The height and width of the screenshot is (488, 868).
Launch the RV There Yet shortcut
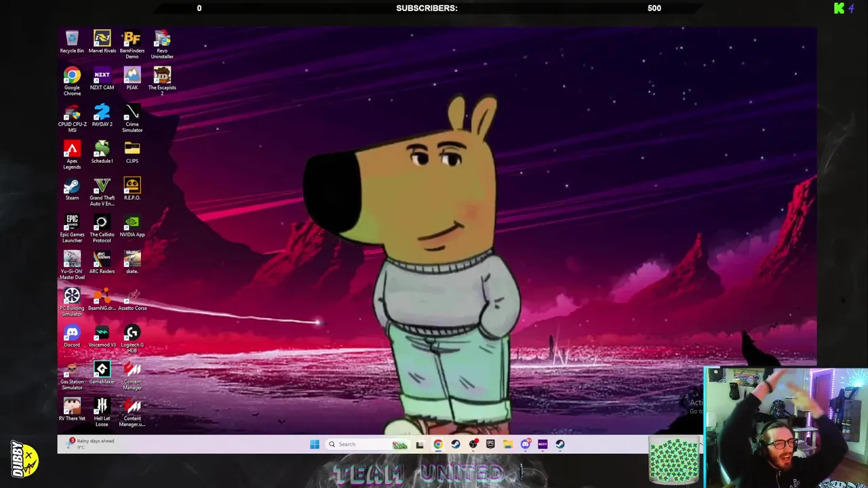(x=72, y=409)
